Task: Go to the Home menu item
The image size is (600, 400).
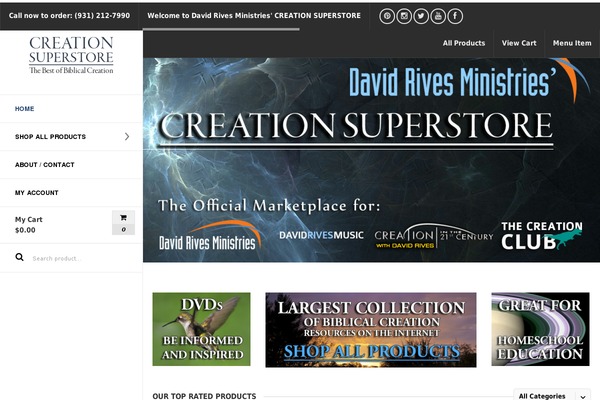Action: click(x=24, y=109)
